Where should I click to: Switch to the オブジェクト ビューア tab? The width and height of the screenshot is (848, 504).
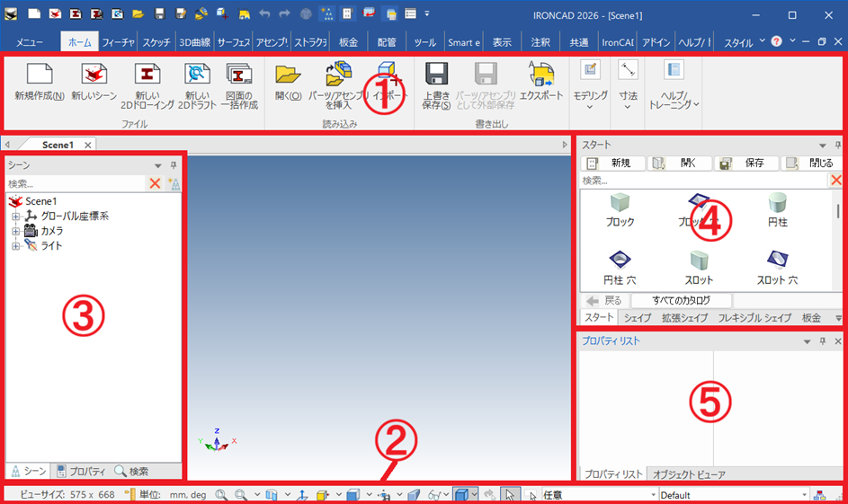pyautogui.click(x=689, y=474)
